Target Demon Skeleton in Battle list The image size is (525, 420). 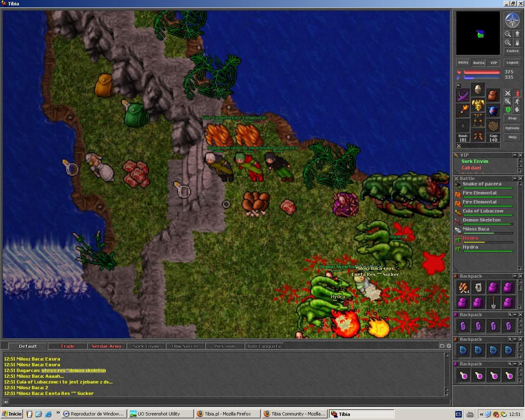[x=484, y=221]
